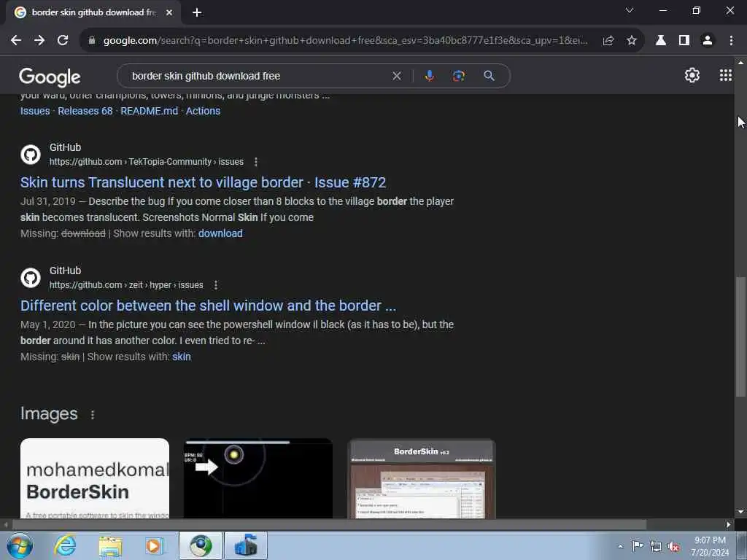Click scroll-right arrow of horizontal scrollbar

[x=729, y=524]
